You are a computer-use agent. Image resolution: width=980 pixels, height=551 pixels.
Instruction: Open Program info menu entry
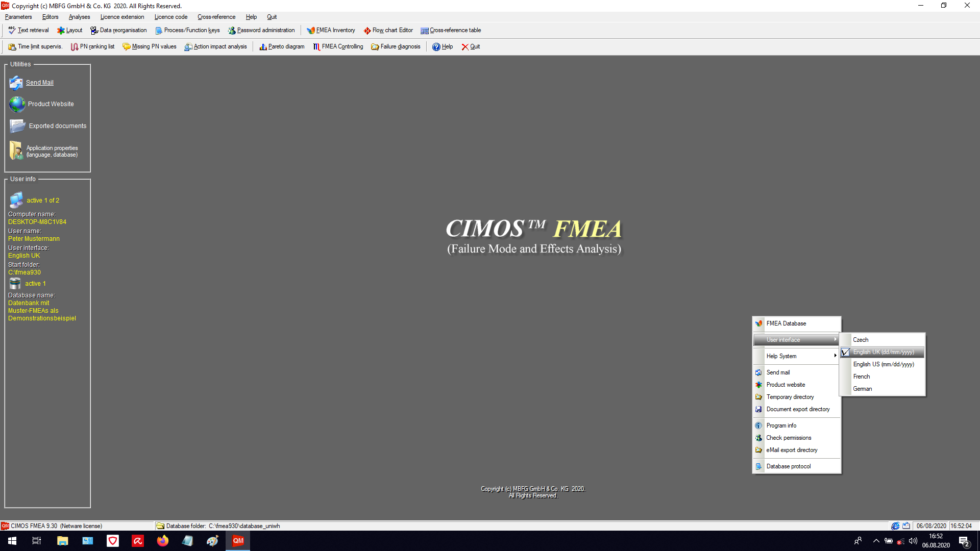click(x=796, y=425)
